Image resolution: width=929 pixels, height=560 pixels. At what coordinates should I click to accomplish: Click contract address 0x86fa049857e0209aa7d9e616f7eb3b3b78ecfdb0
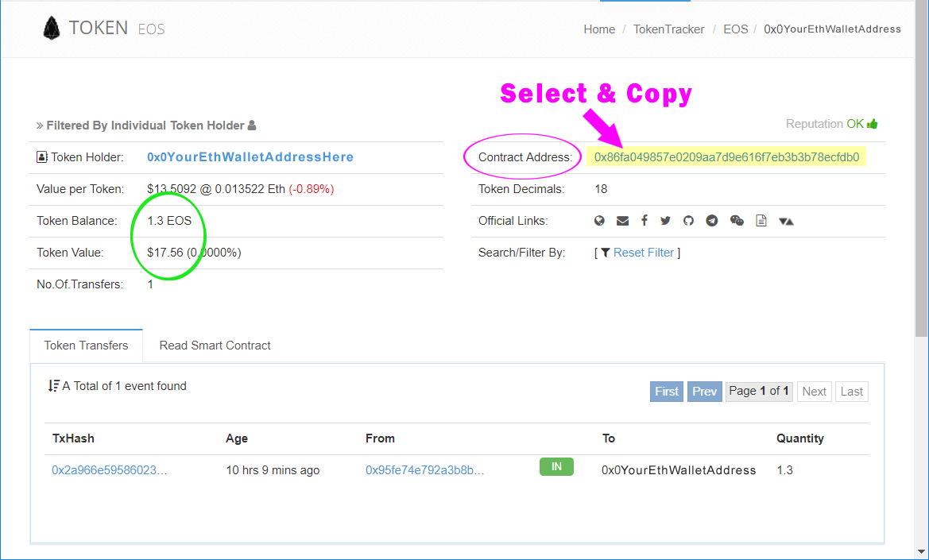726,156
